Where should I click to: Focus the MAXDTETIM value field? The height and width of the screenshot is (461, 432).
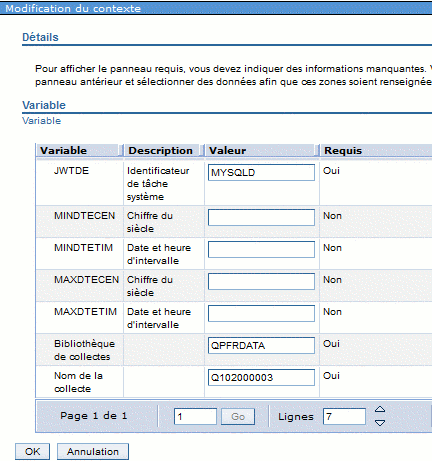(x=261, y=313)
